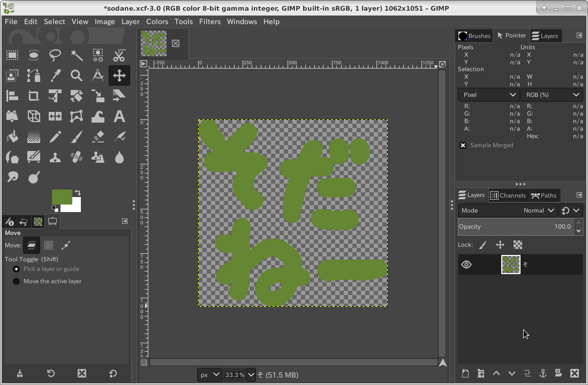This screenshot has height=385, width=588.
Task: Select the Flip tool
Action: pyautogui.click(x=55, y=116)
